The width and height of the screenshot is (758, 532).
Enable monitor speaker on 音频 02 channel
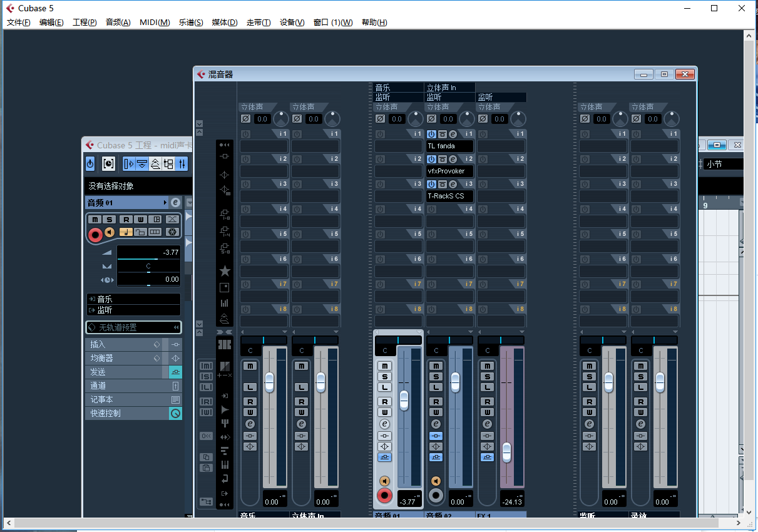pyautogui.click(x=436, y=481)
